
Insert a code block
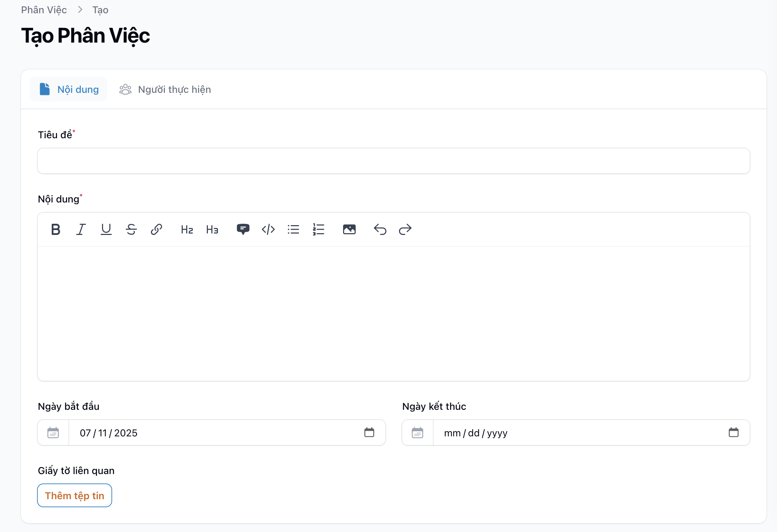[268, 229]
